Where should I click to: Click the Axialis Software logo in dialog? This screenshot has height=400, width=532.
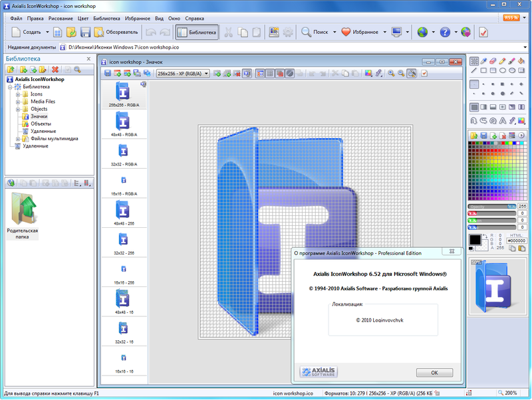tap(319, 371)
